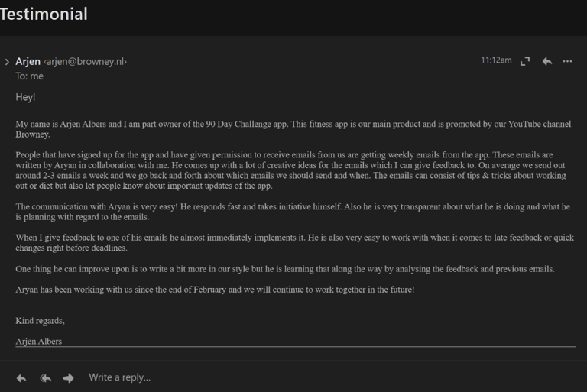Open the sender name Arjen
The image size is (587, 392).
28,61
